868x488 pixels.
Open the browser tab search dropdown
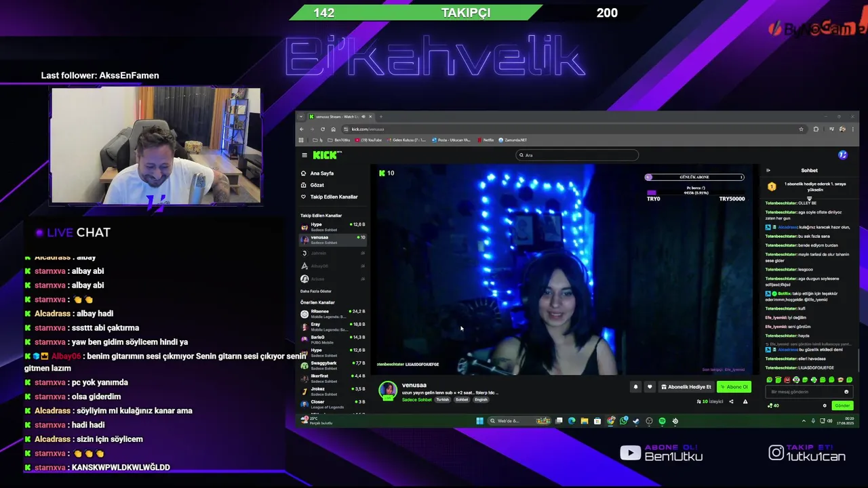(x=301, y=117)
